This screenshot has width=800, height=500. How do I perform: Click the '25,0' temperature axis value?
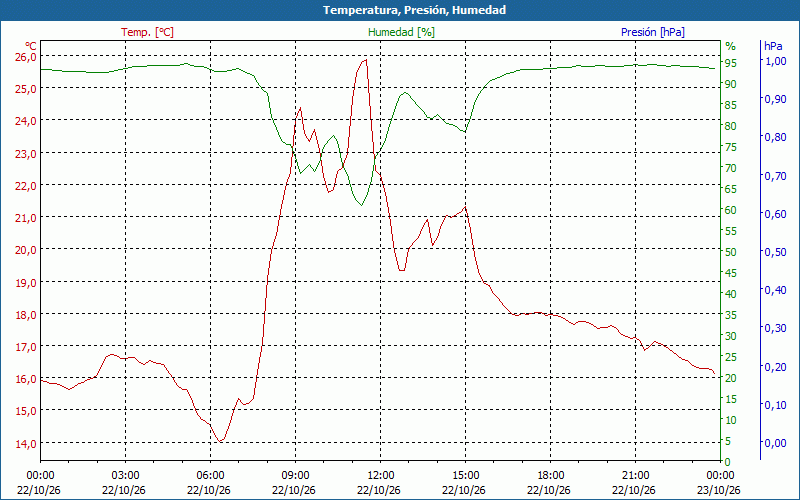27,89
